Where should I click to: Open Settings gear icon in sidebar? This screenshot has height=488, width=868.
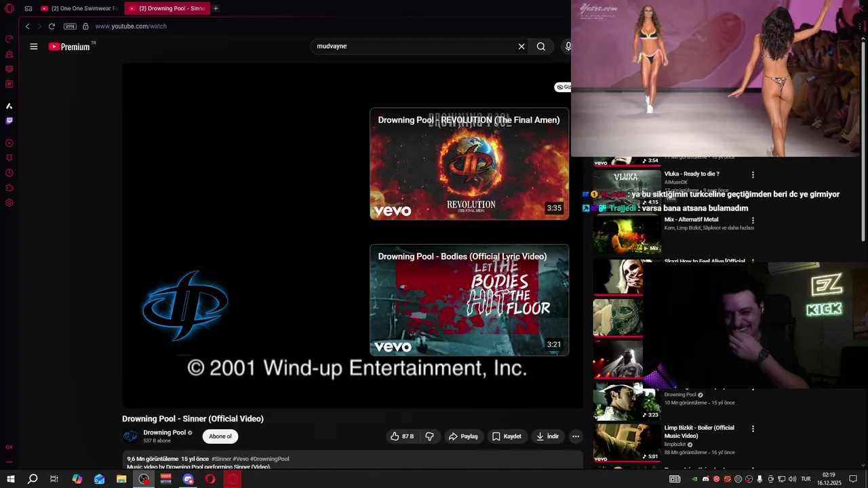pos(9,203)
